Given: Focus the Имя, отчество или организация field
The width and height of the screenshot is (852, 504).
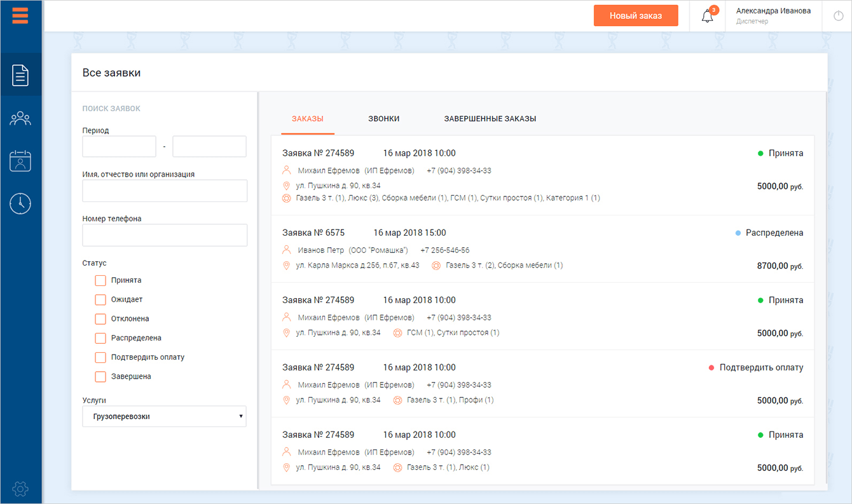Looking at the screenshot, I should point(165,191).
